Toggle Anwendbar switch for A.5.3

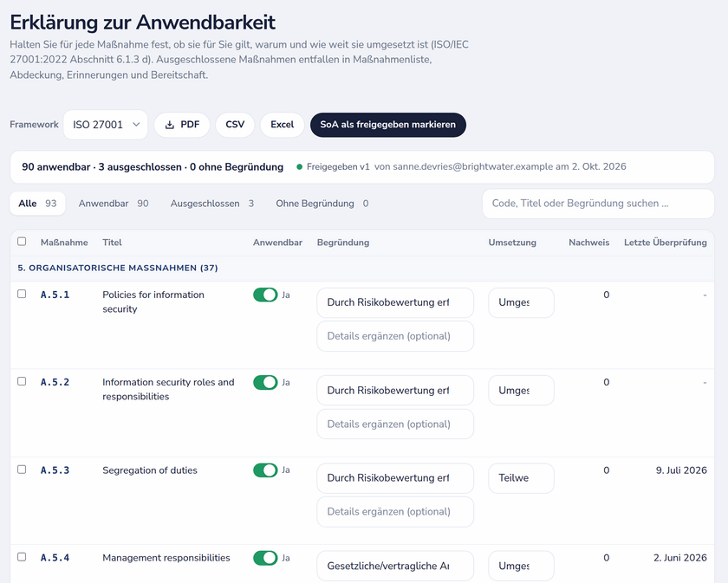[265, 470]
